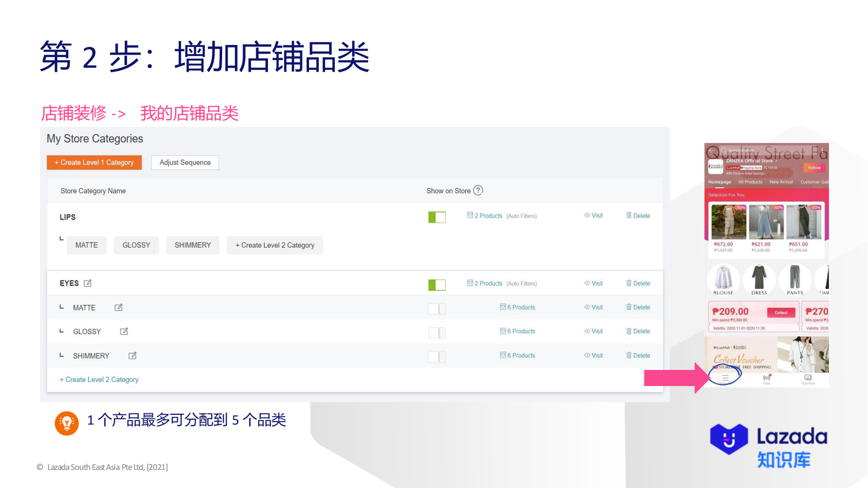This screenshot has width=868, height=488.
Task: Delete the MATTE row under EYES
Action: (x=638, y=307)
